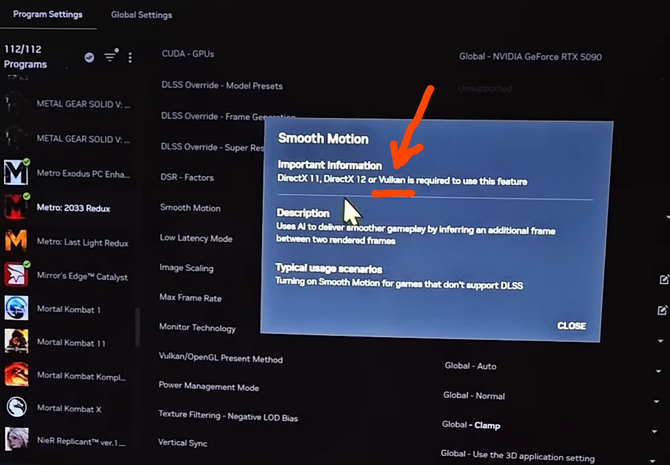Click the program list scrollbar
The height and width of the screenshot is (465, 670).
click(138, 326)
